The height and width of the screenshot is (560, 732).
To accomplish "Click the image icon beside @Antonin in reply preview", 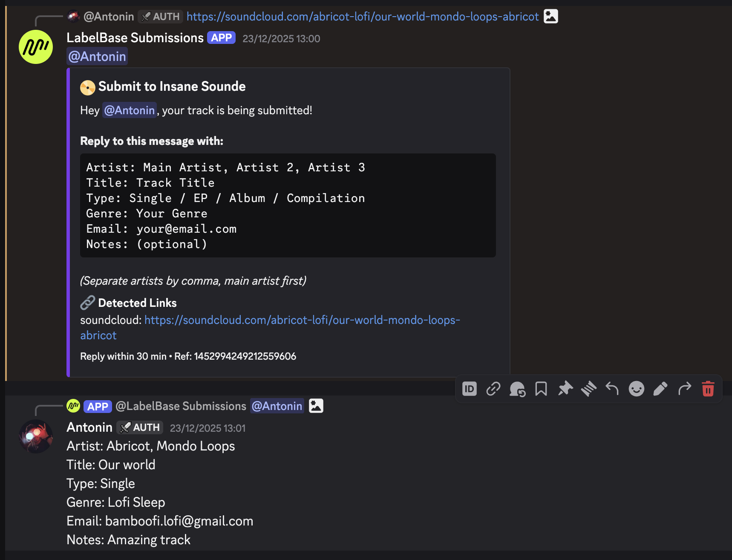I will pyautogui.click(x=316, y=406).
